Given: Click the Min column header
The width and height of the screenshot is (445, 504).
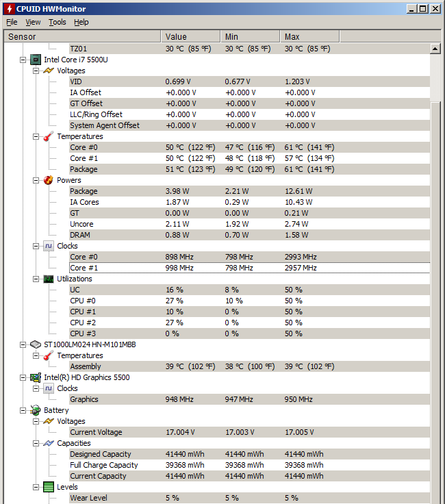Looking at the screenshot, I should 251,37.
